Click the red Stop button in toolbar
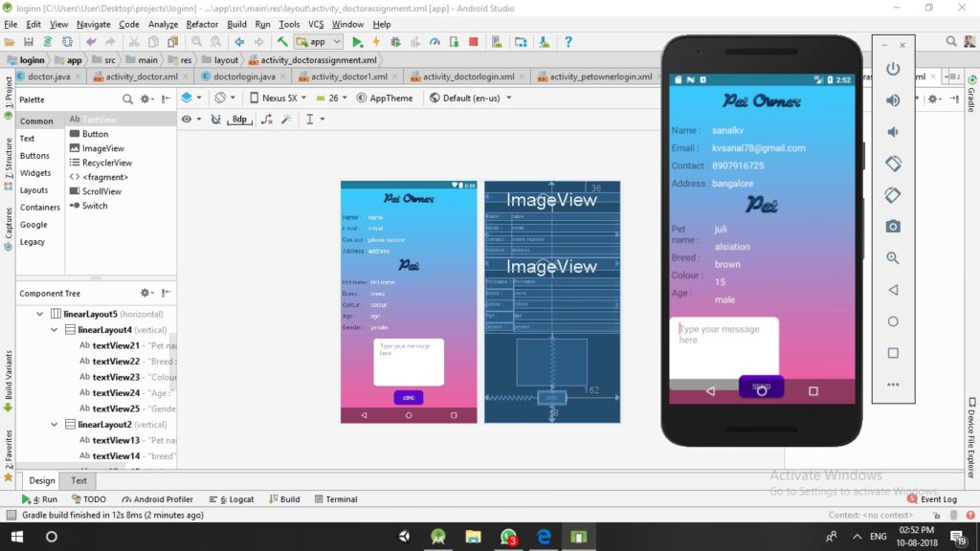 (474, 42)
